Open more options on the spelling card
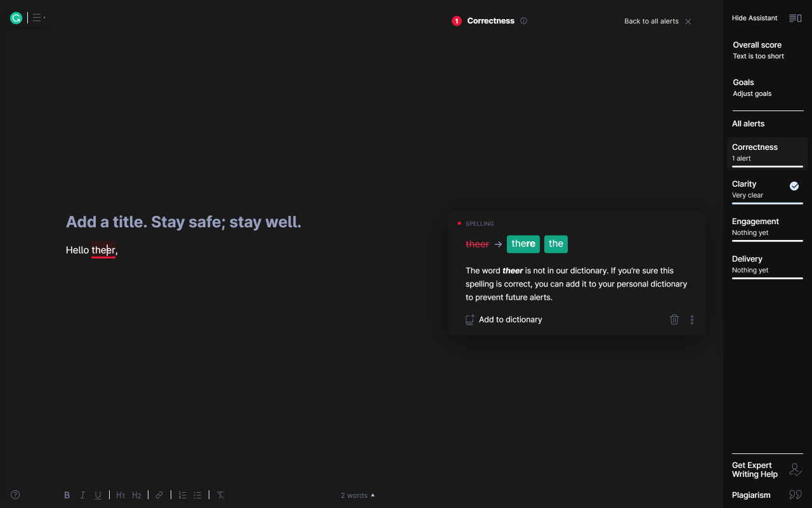This screenshot has width=812, height=508. click(692, 319)
